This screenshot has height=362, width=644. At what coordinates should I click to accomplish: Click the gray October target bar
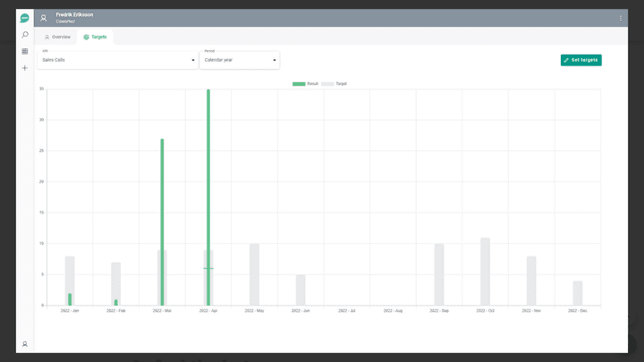click(485, 272)
